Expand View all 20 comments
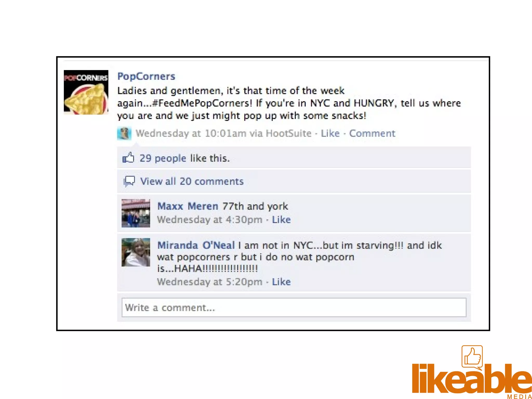The width and height of the screenshot is (532, 399). pos(192,181)
